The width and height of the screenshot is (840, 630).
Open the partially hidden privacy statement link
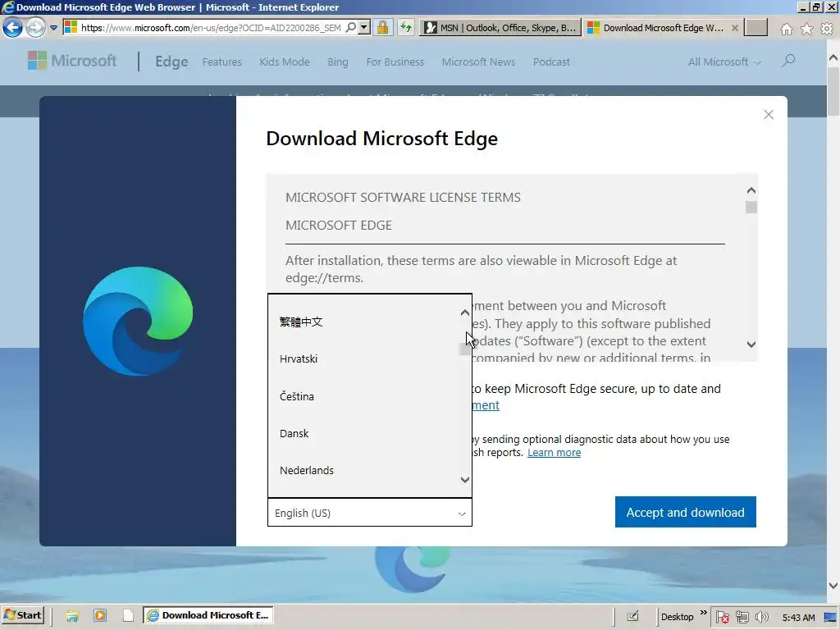tap(486, 405)
